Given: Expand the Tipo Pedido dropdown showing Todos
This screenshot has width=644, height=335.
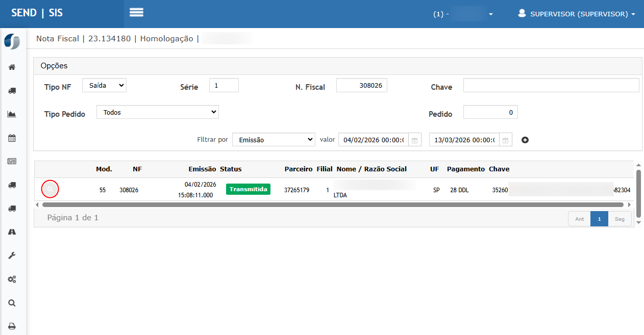Looking at the screenshot, I should tap(157, 112).
